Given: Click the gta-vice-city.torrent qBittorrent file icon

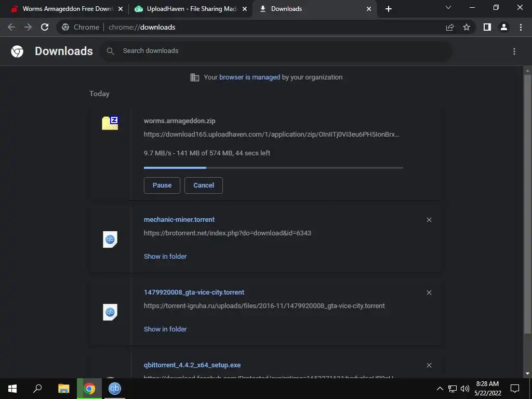Looking at the screenshot, I should pos(110,312).
